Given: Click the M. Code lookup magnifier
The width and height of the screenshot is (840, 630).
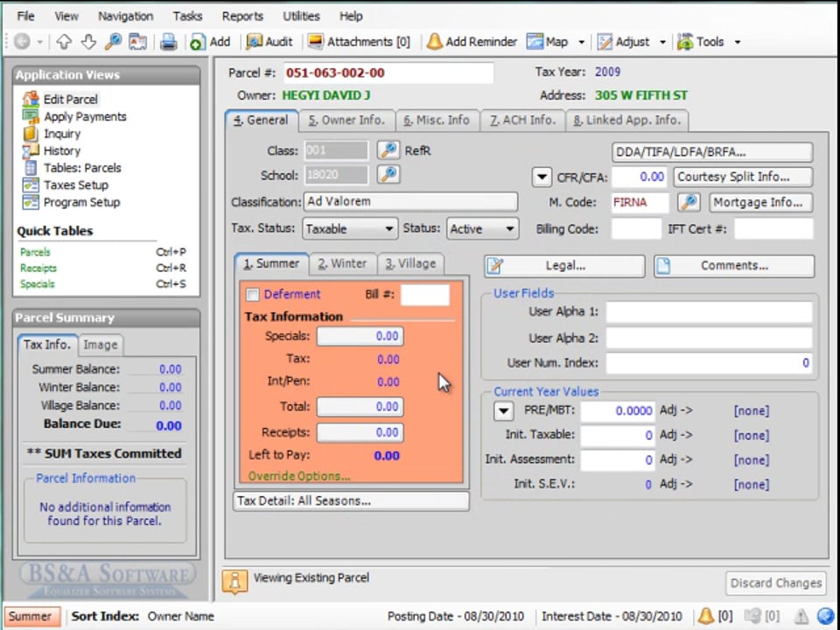Looking at the screenshot, I should (x=689, y=202).
